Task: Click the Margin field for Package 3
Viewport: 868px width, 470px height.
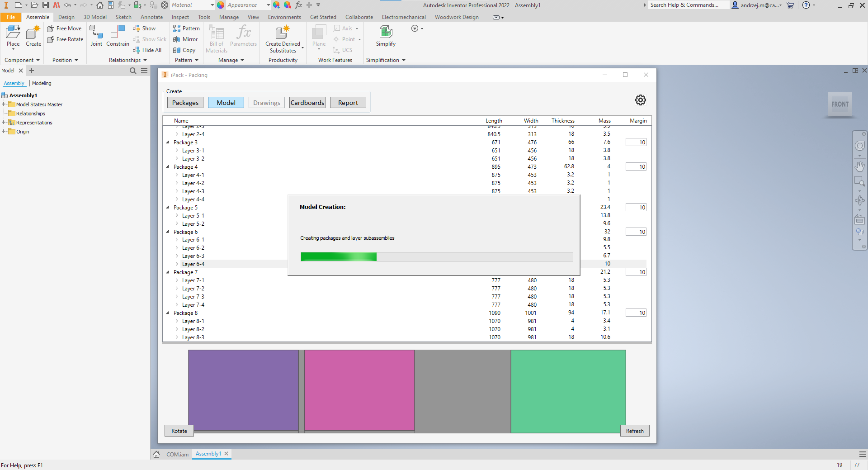Action: click(x=636, y=142)
